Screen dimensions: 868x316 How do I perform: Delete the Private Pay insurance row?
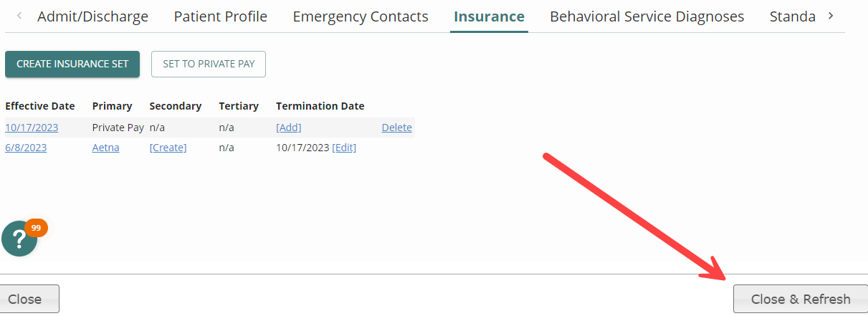(396, 128)
